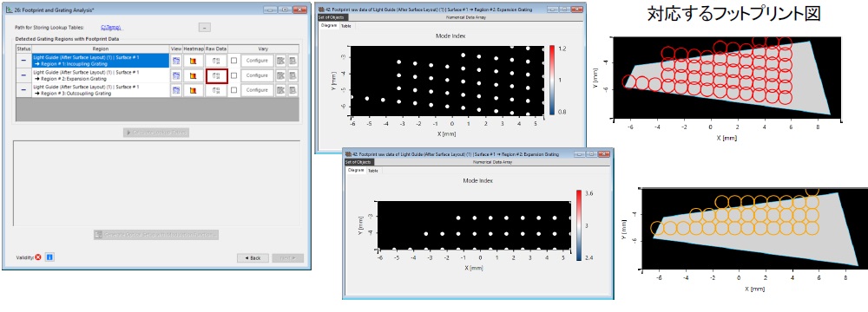Click Numerical Data Array label in upper window
Viewport: 868px width, 312px height.
pos(465,17)
